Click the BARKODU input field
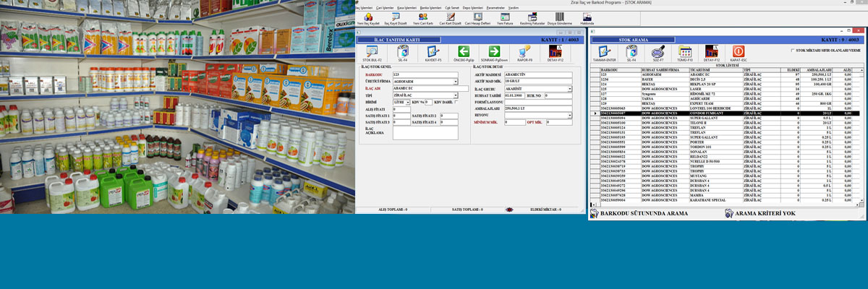868x289 pixels. [425, 74]
